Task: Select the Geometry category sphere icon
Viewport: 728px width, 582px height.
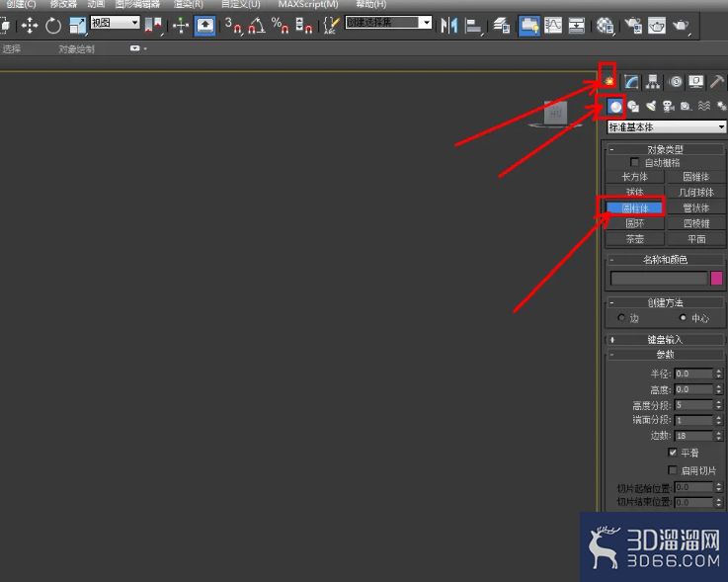Action: [615, 107]
